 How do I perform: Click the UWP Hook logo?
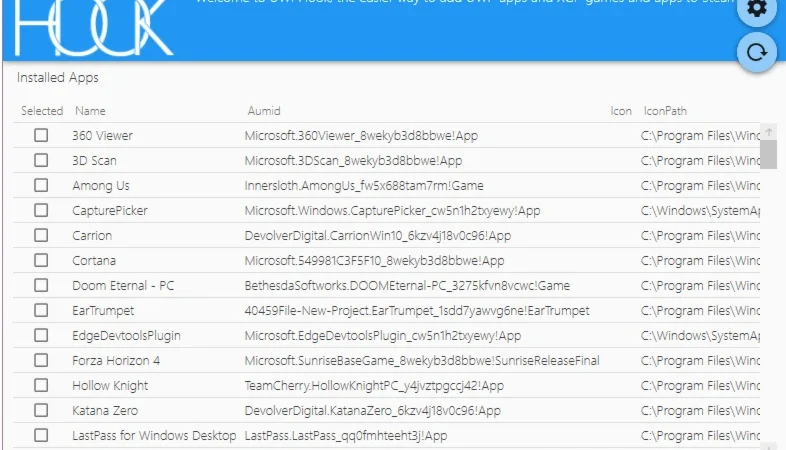(x=93, y=28)
